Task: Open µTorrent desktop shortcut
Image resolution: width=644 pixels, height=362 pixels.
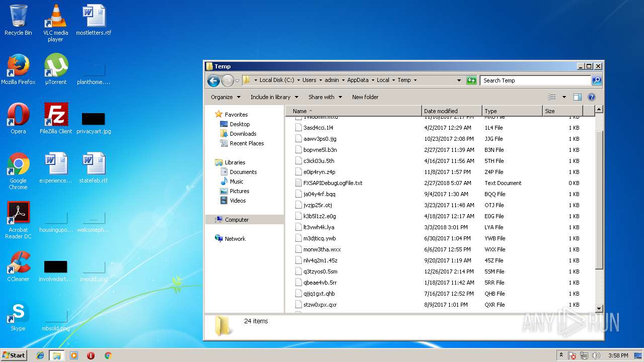Action: pos(55,69)
